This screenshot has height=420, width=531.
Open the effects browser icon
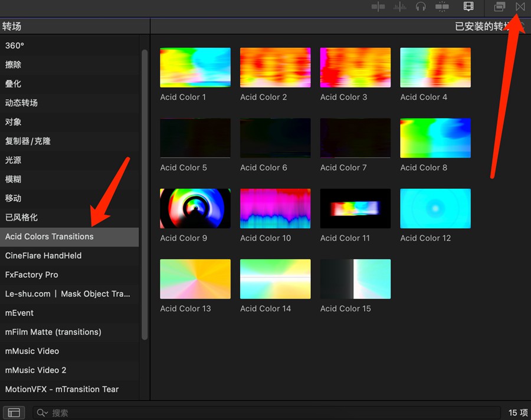coord(499,6)
